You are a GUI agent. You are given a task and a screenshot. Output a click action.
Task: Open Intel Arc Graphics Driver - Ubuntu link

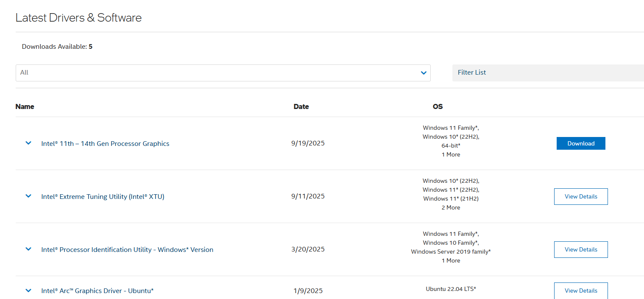(x=97, y=291)
